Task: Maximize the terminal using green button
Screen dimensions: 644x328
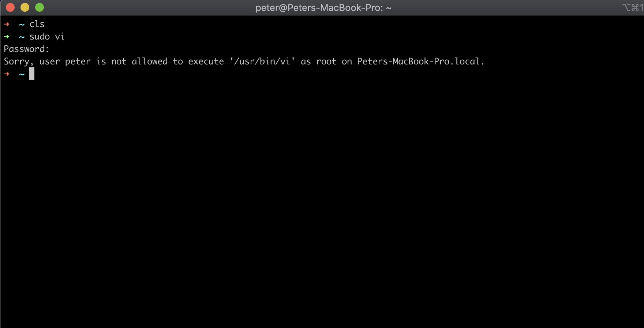Action: point(40,7)
